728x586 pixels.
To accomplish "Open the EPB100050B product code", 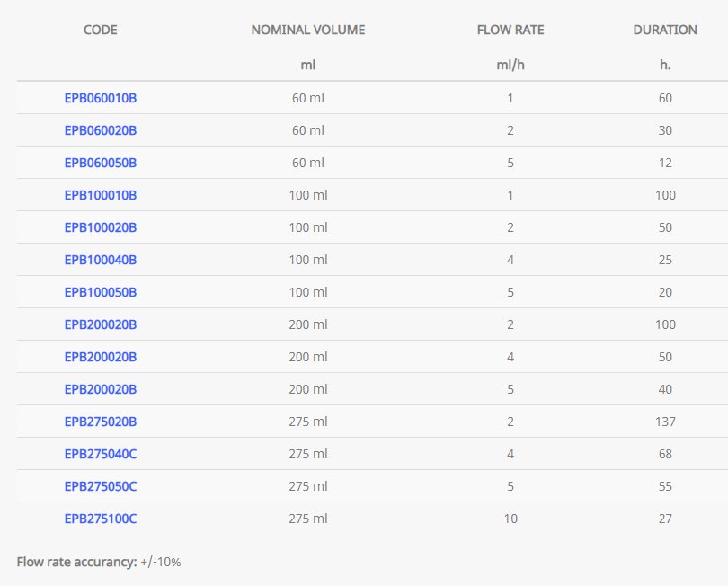I will 100,292.
